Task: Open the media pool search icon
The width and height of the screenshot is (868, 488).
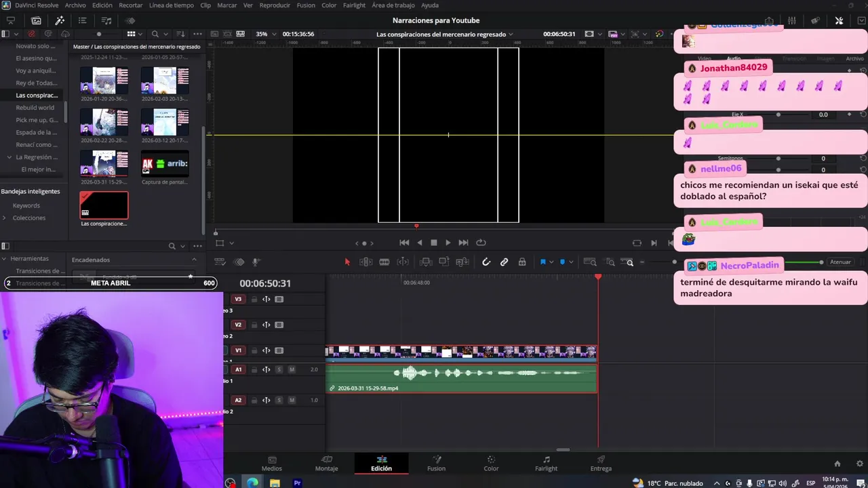Action: (x=155, y=34)
